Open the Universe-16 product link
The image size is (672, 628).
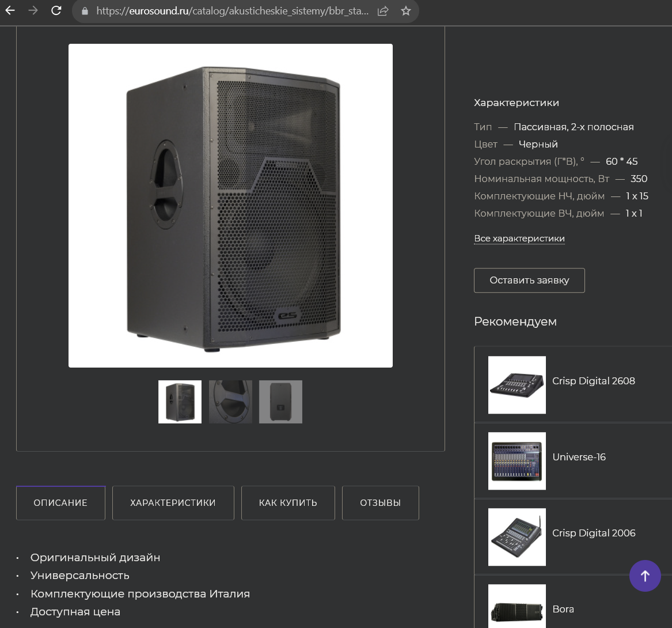(x=579, y=457)
